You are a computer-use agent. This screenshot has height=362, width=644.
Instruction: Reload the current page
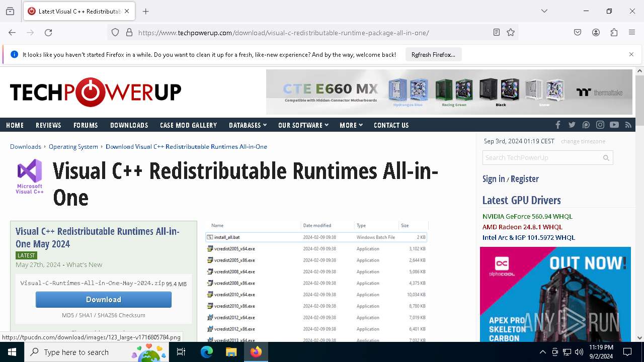[48, 33]
